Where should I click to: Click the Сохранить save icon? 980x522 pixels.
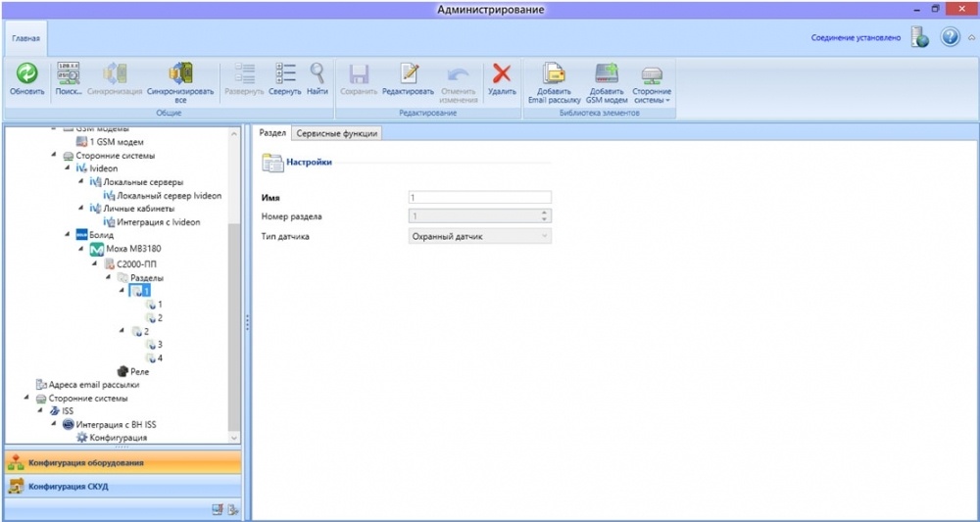click(x=359, y=73)
